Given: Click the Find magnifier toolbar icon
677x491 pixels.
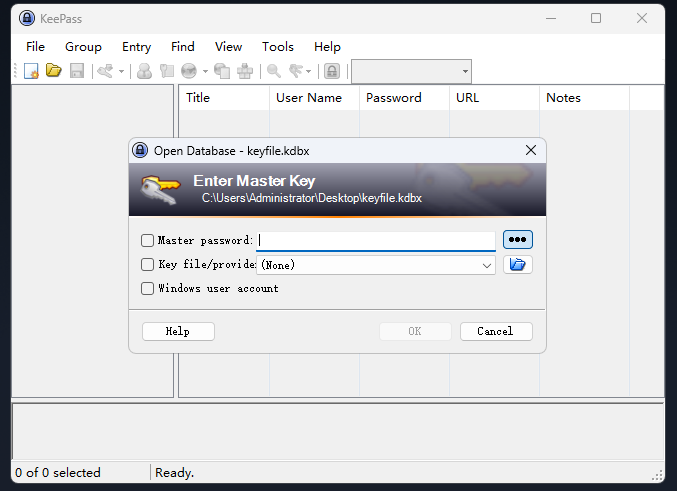Looking at the screenshot, I should click(x=274, y=71).
